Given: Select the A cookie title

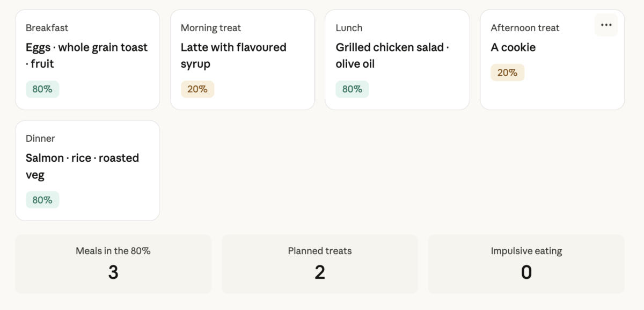Looking at the screenshot, I should [x=513, y=47].
